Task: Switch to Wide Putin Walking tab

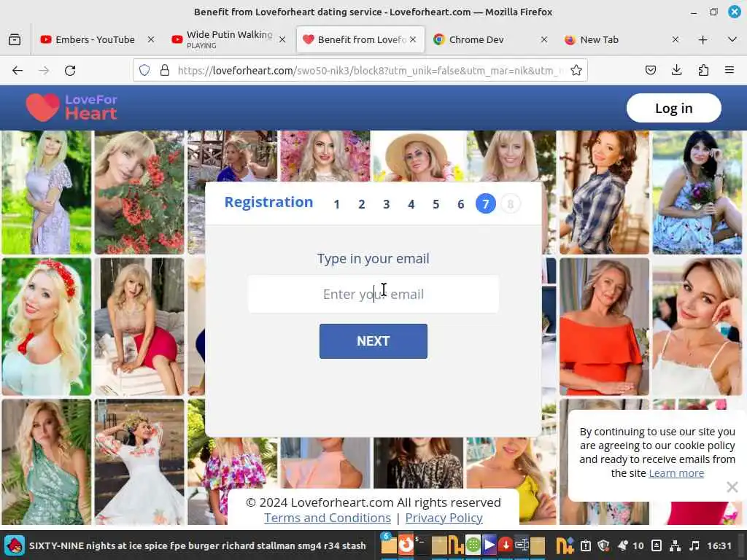Action: pos(228,39)
